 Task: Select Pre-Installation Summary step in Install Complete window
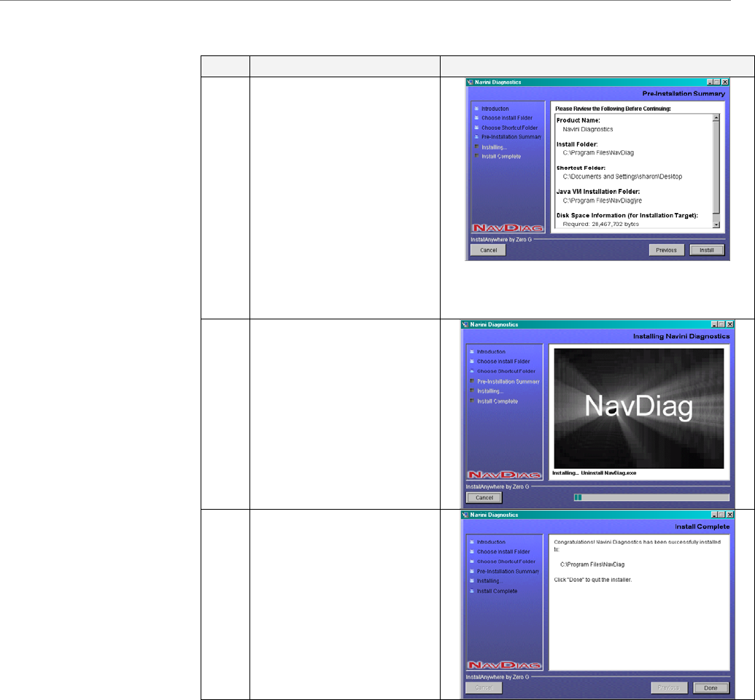click(x=508, y=572)
